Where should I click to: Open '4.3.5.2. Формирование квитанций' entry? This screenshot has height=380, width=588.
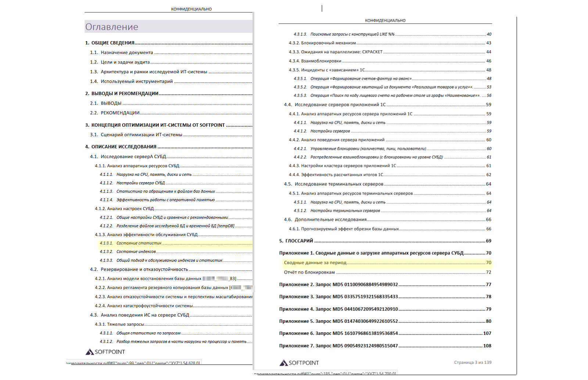point(392,87)
